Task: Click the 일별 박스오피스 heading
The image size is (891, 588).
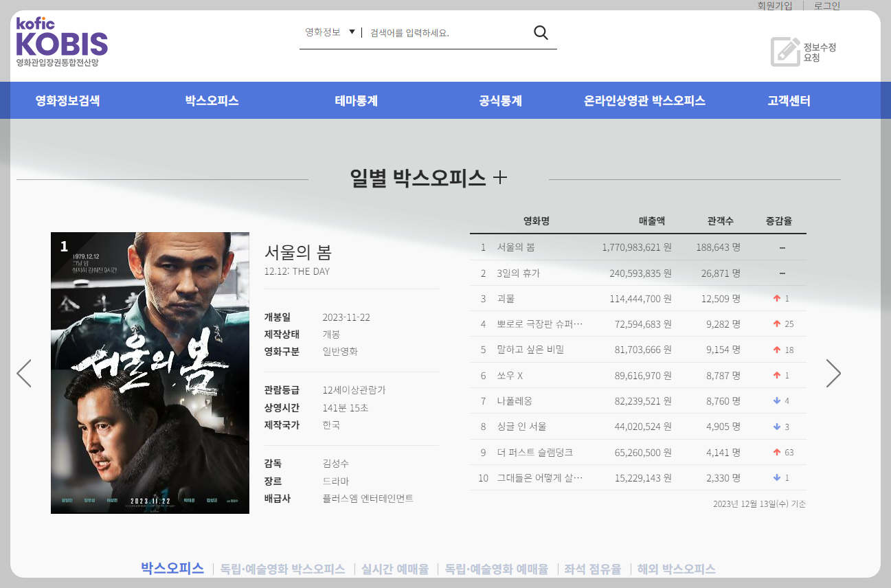Action: [418, 178]
